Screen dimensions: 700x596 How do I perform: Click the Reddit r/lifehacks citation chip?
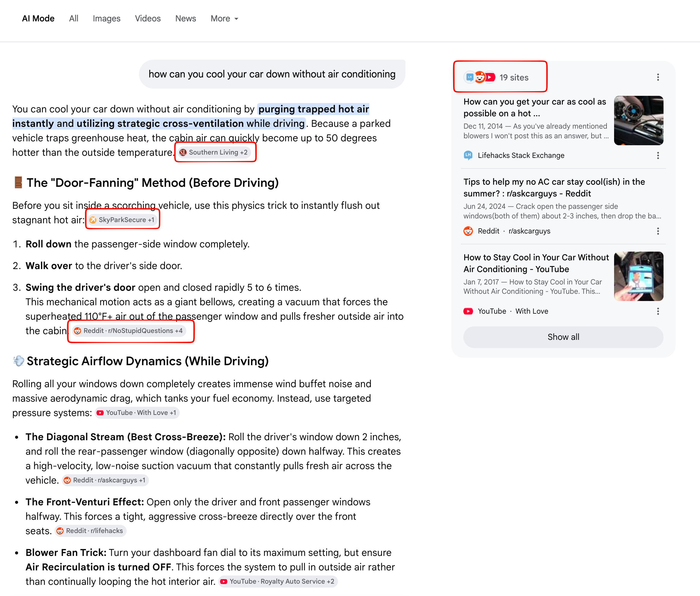[x=90, y=531]
